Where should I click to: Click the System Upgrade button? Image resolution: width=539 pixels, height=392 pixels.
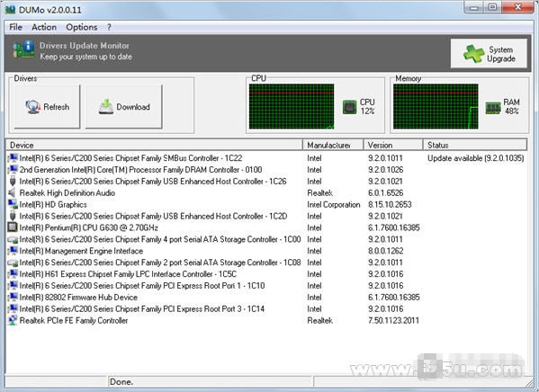(x=489, y=54)
